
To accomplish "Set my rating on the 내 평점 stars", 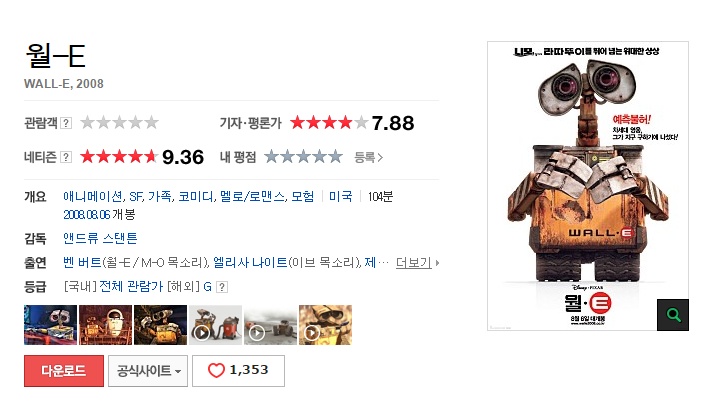I will pyautogui.click(x=303, y=157).
